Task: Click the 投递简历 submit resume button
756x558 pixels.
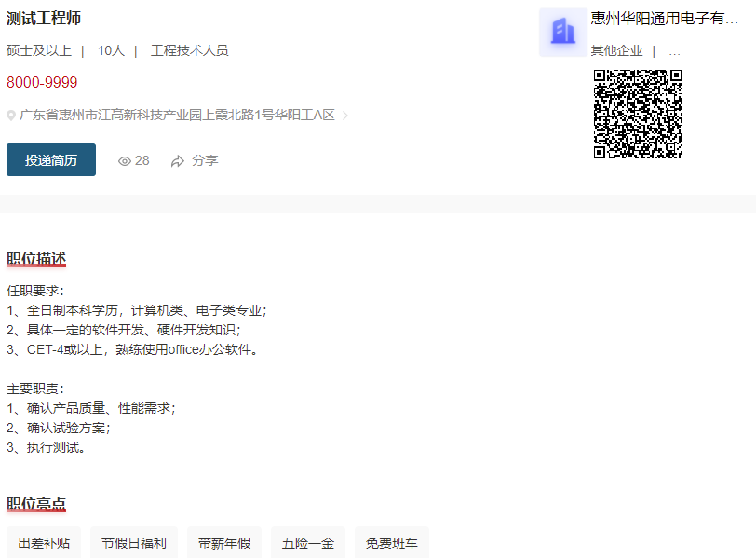Action: (51, 159)
